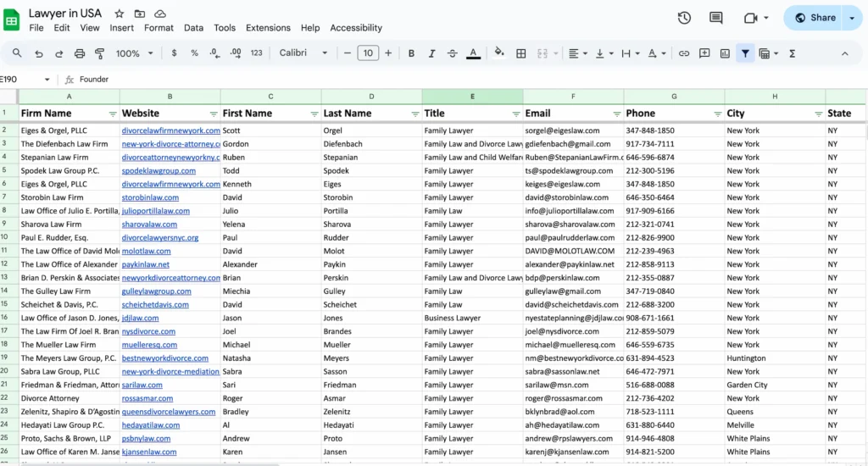The width and height of the screenshot is (868, 466).
Task: Format as percent
Action: tap(194, 53)
